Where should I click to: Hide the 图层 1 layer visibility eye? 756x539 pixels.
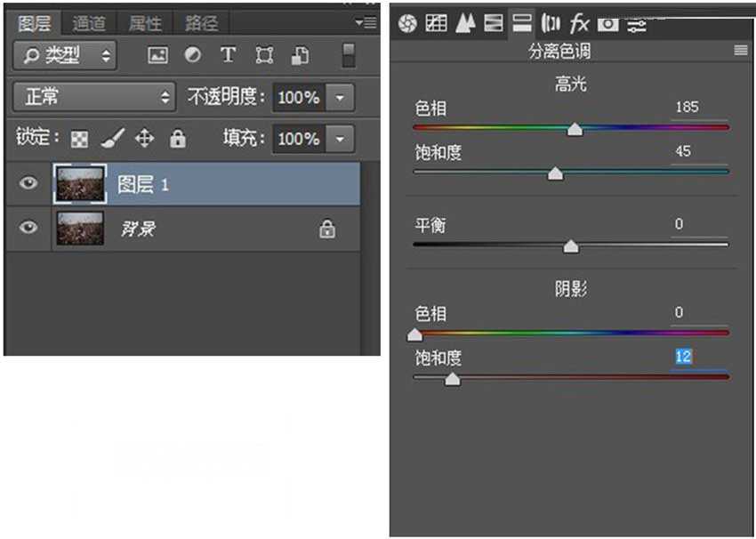[28, 183]
